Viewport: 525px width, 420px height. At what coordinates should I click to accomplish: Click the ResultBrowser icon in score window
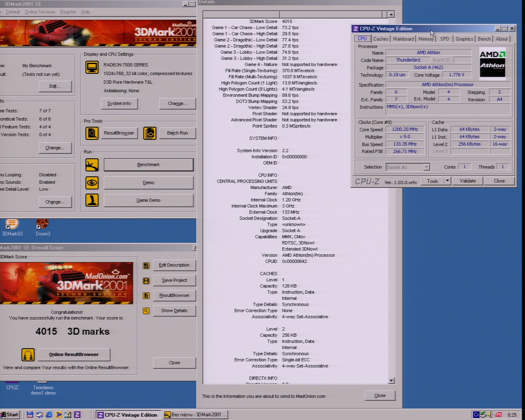tap(146, 296)
